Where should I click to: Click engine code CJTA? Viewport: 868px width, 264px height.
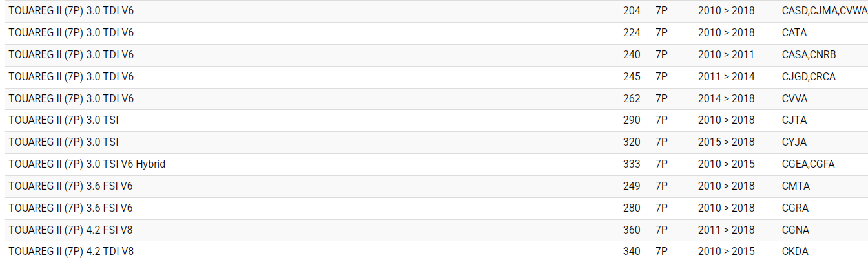[x=794, y=120]
